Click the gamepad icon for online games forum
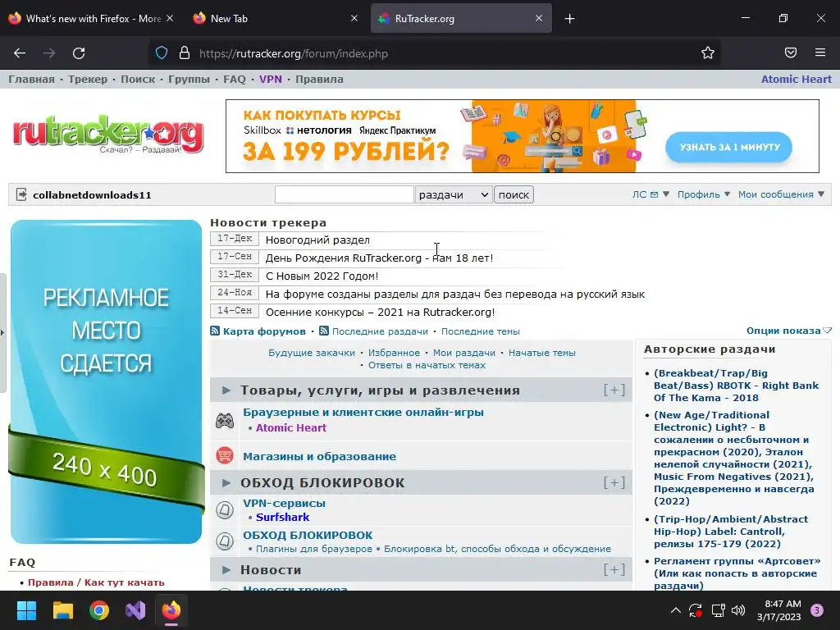This screenshot has height=630, width=840. tap(225, 421)
